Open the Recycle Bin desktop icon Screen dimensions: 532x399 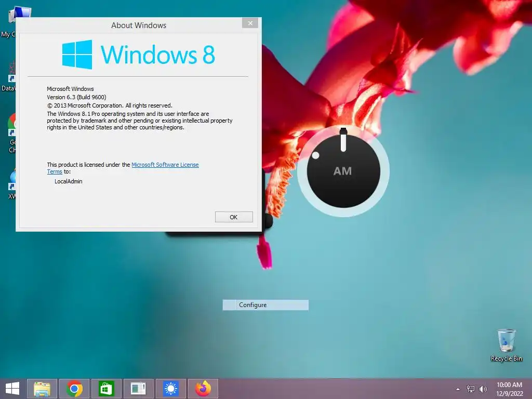pos(506,345)
